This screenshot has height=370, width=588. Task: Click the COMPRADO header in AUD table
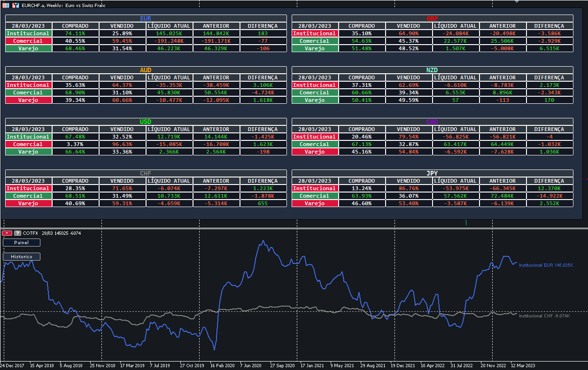tap(75, 77)
